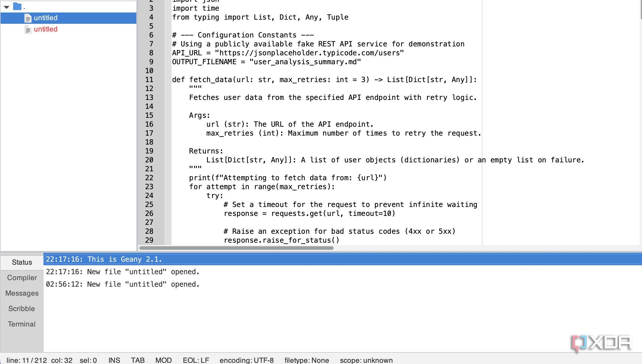Click the "from typing import" line
The height and width of the screenshot is (364, 642).
[260, 17]
